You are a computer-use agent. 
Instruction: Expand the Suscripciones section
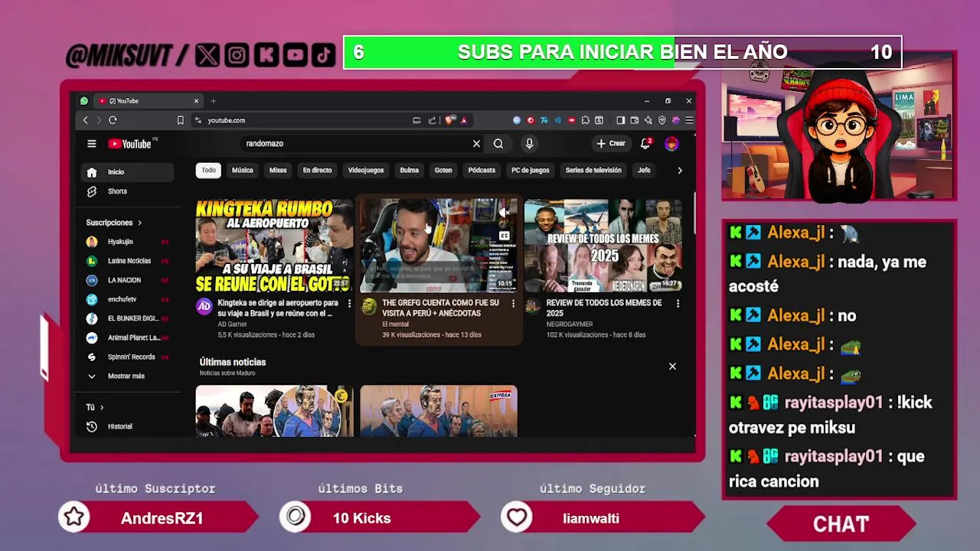point(113,223)
